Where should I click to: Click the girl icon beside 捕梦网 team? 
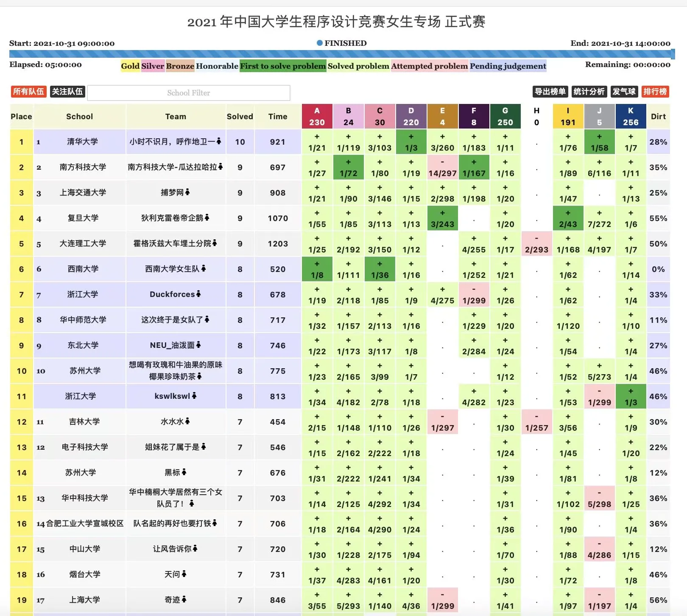tap(187, 192)
